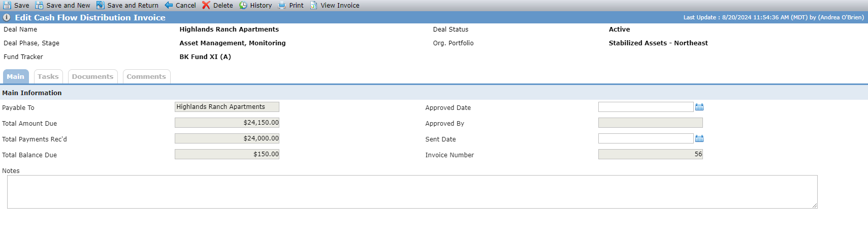The width and height of the screenshot is (868, 229).
Task: Click inside the Notes text area
Action: click(x=412, y=192)
